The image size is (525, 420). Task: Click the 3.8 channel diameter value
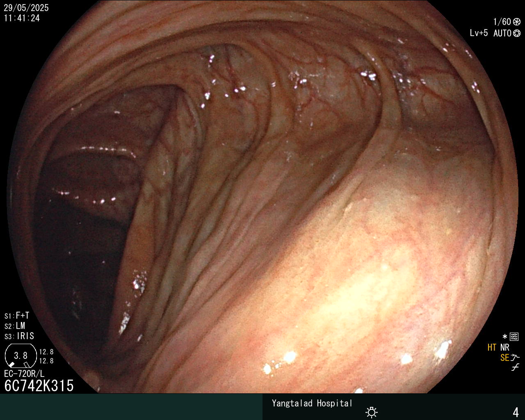[21, 355]
